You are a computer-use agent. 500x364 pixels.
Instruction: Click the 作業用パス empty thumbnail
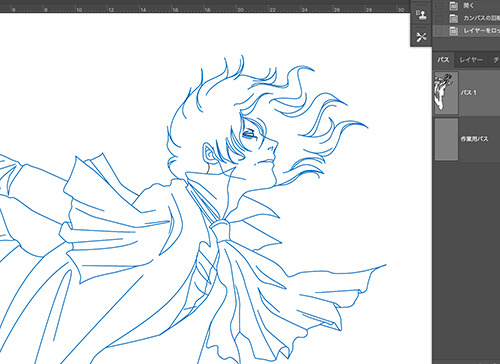click(446, 139)
